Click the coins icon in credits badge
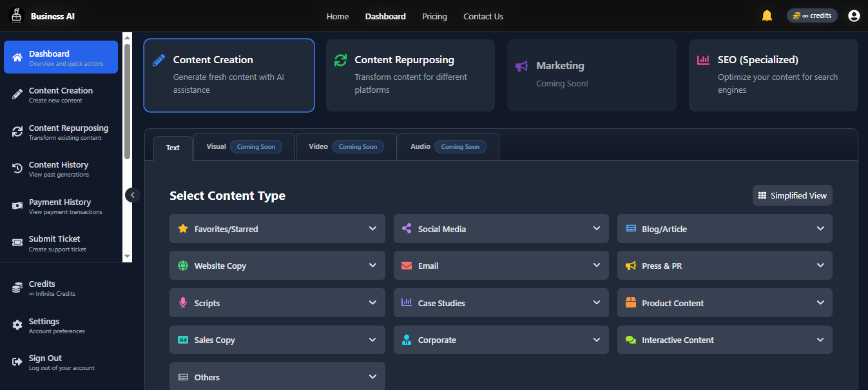The height and width of the screenshot is (390, 868). click(796, 15)
